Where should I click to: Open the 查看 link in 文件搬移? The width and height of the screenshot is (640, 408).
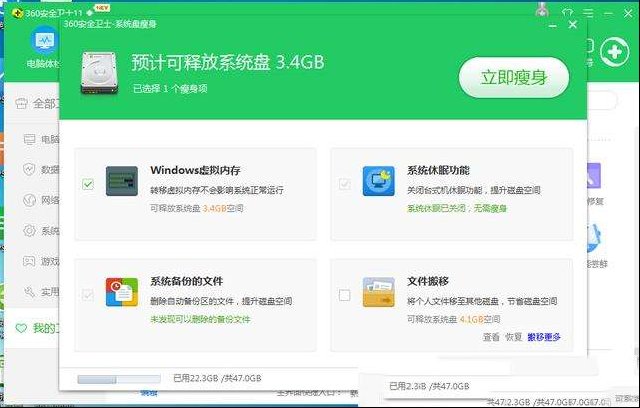pyautogui.click(x=491, y=337)
